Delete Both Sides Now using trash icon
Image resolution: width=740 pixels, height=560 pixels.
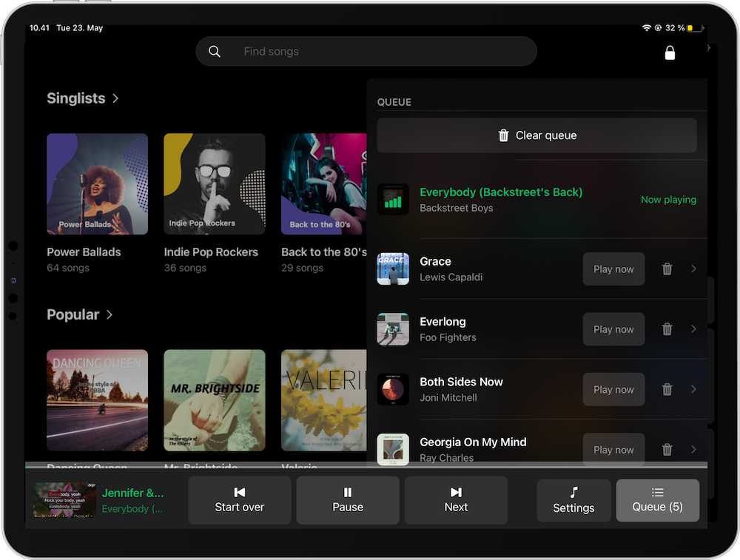tap(667, 389)
